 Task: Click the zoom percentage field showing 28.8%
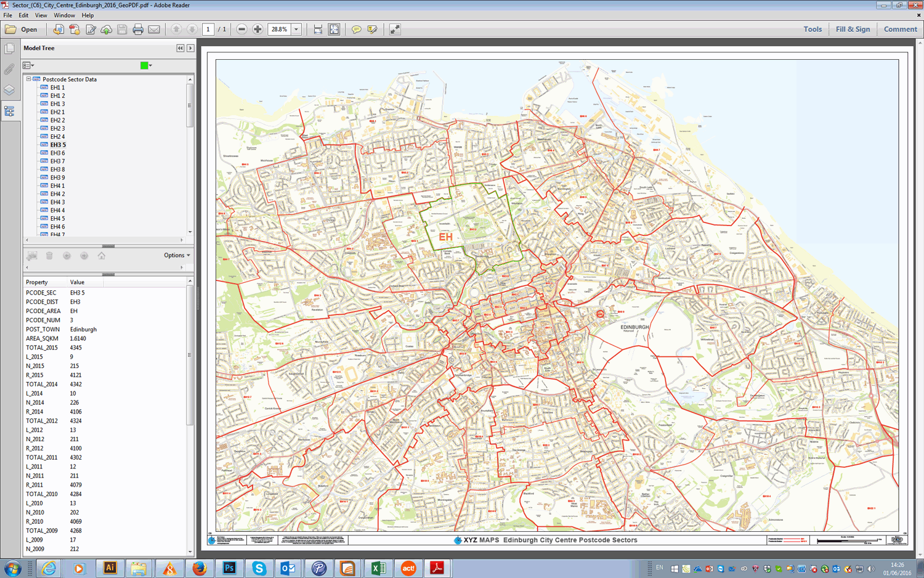coord(280,29)
